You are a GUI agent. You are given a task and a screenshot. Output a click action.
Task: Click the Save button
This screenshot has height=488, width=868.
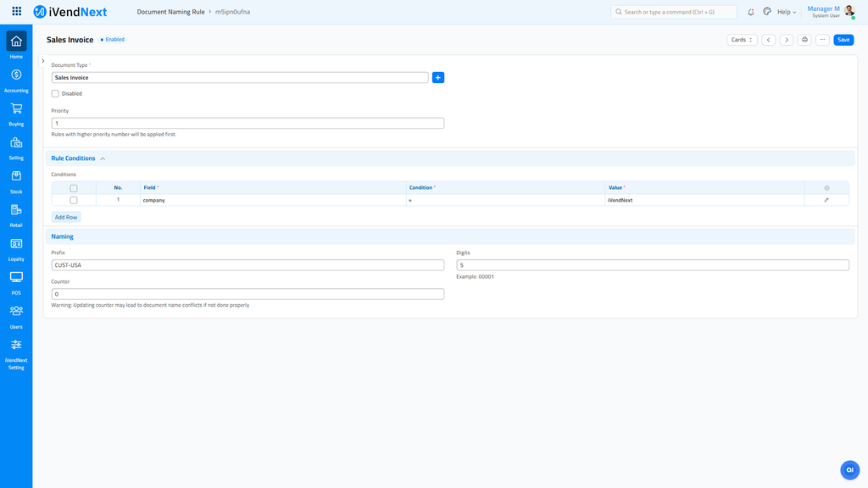click(843, 40)
